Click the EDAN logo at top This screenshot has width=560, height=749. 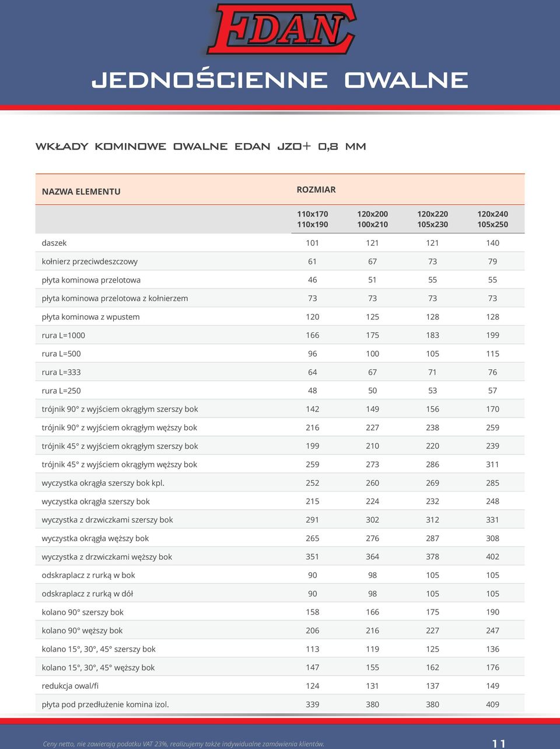click(x=281, y=30)
